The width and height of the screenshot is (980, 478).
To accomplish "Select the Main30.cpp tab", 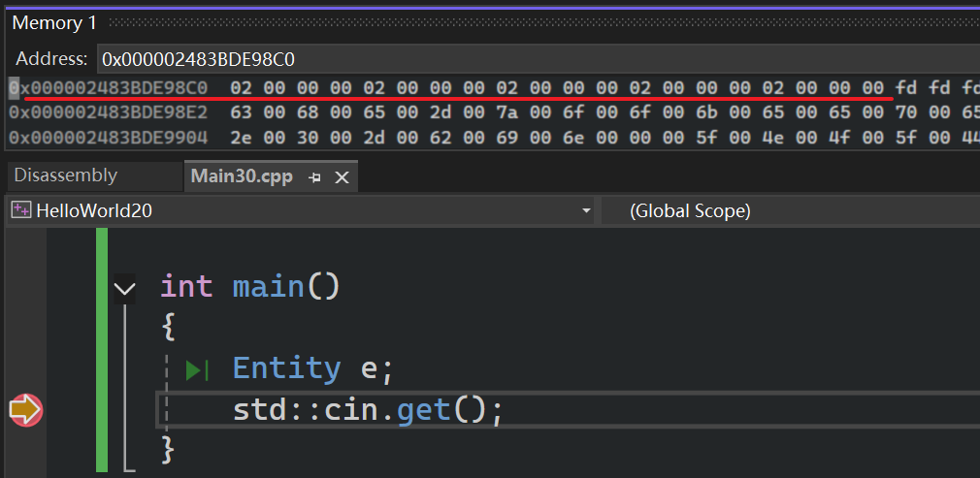I will click(x=242, y=176).
